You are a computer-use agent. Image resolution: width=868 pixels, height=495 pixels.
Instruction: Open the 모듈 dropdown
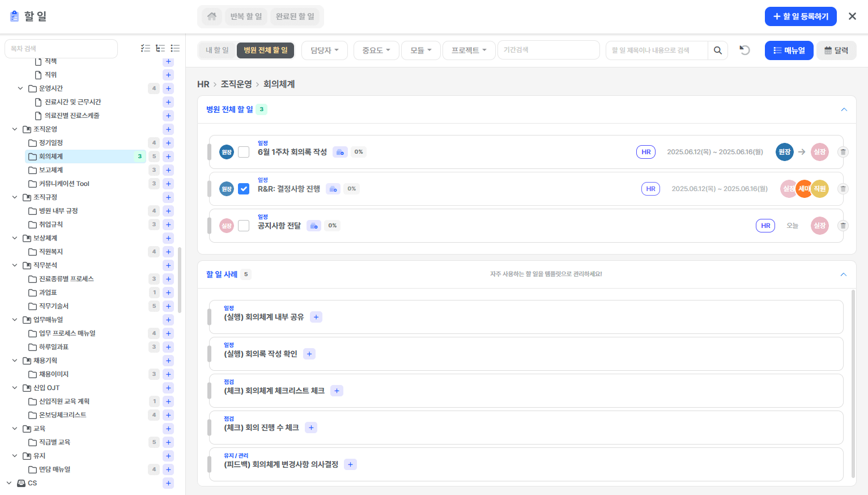(421, 50)
